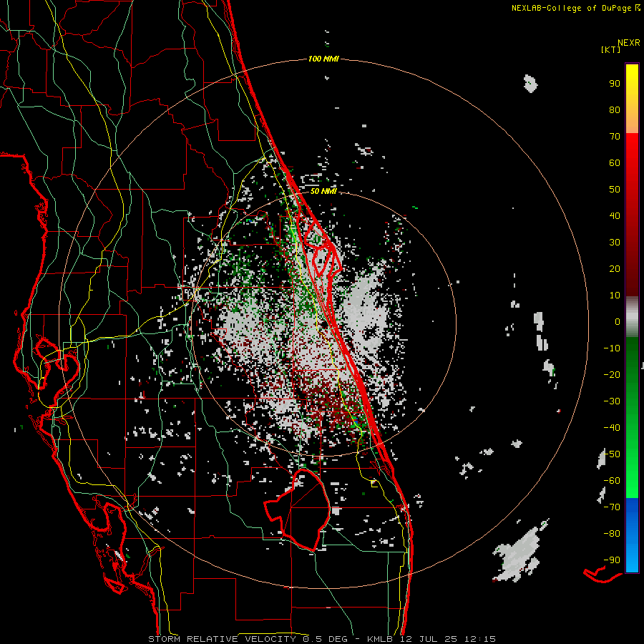
Task: Click the 30 value on the velocity scale
Action: pos(615,243)
